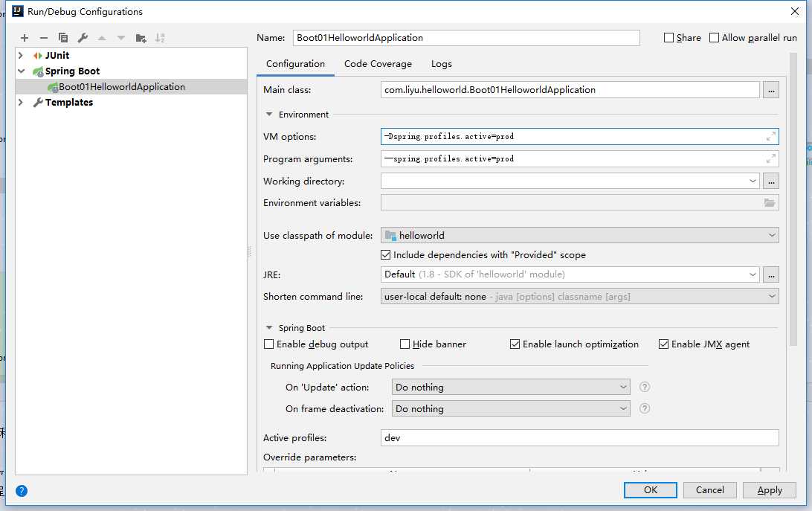Create new folder using folder icon
The width and height of the screenshot is (812, 511).
coord(141,38)
